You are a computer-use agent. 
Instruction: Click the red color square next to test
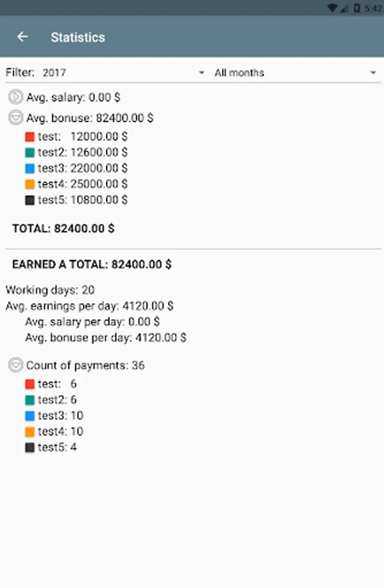coord(29,136)
